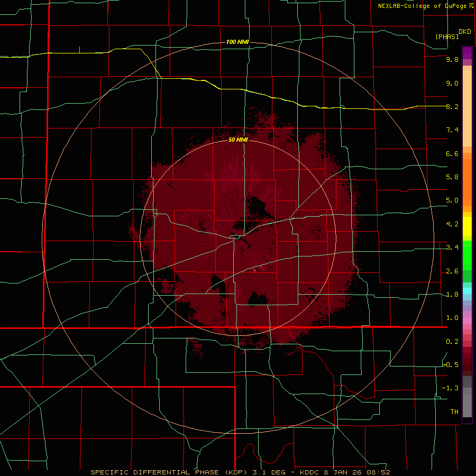476x476 pixels.
Task: Click the 0.2 value on the scale
Action: pos(452,342)
